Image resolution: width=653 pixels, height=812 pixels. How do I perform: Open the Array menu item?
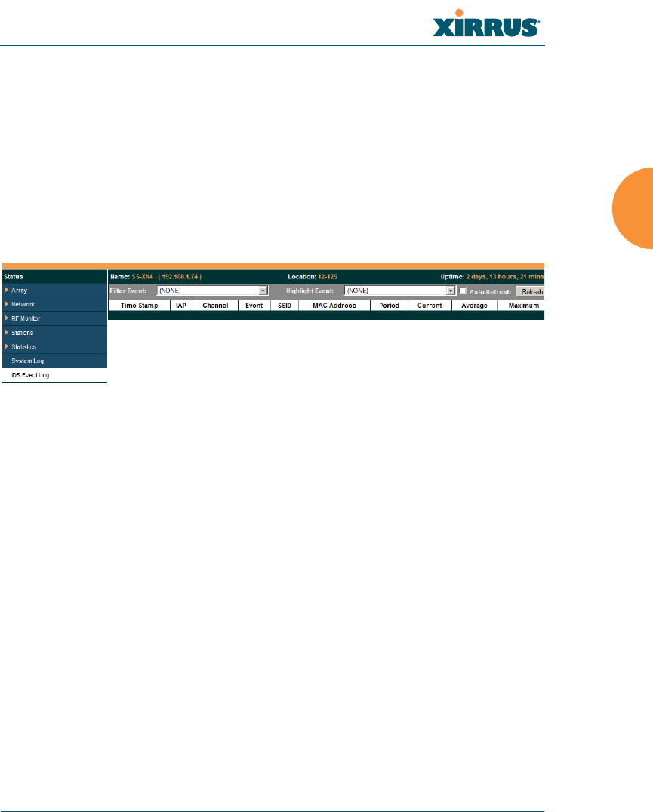point(19,291)
